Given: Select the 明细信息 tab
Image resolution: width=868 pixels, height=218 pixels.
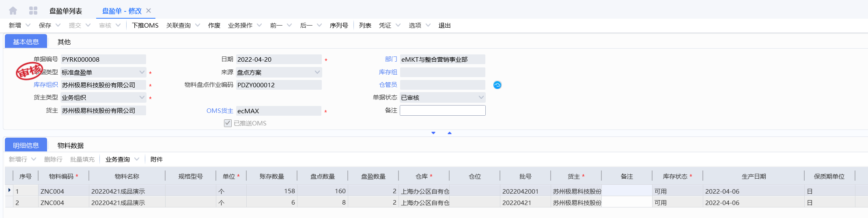Looking at the screenshot, I should pyautogui.click(x=26, y=145).
